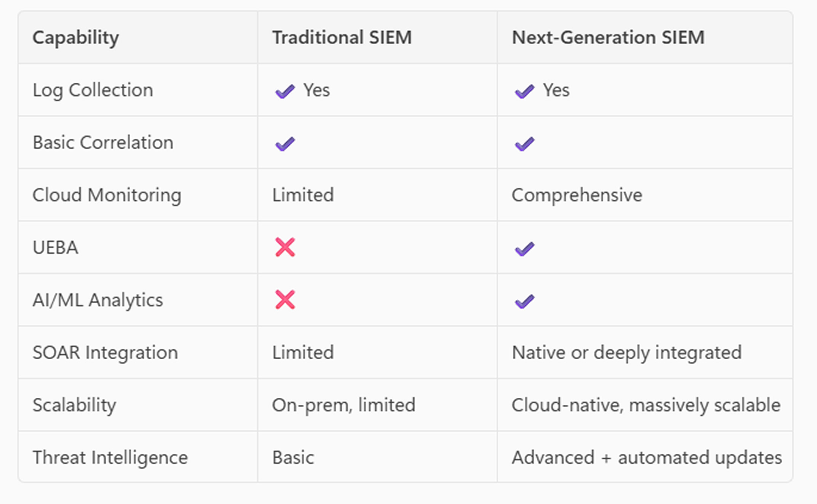Click the red X for Traditional UEBA

pos(285,247)
